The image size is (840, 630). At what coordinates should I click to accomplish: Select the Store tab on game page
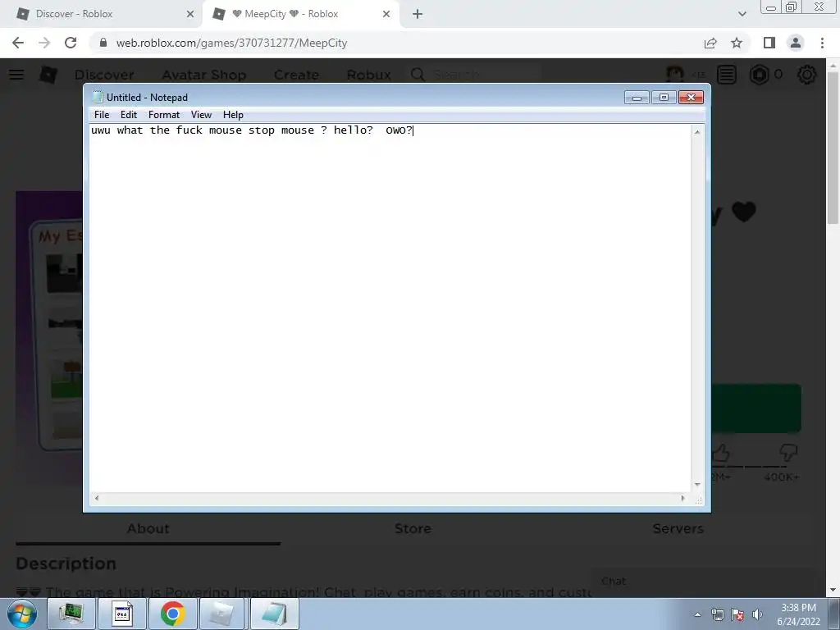[x=413, y=529]
